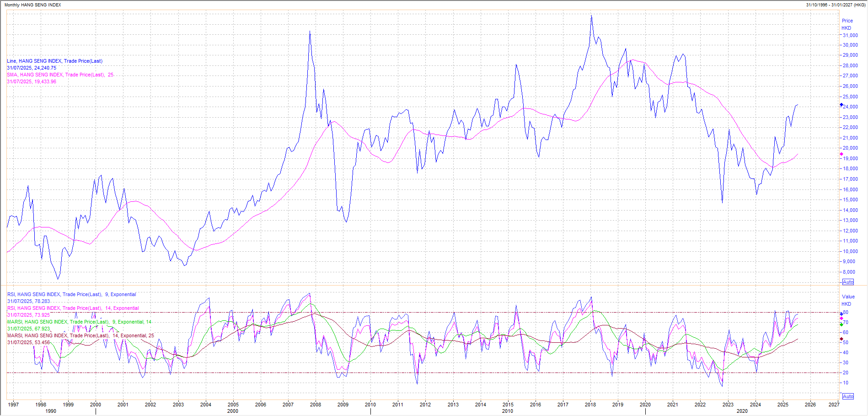The height and width of the screenshot is (416, 868).
Task: Select the magenta RSI 14 Exponential legend
Action: pos(73,308)
